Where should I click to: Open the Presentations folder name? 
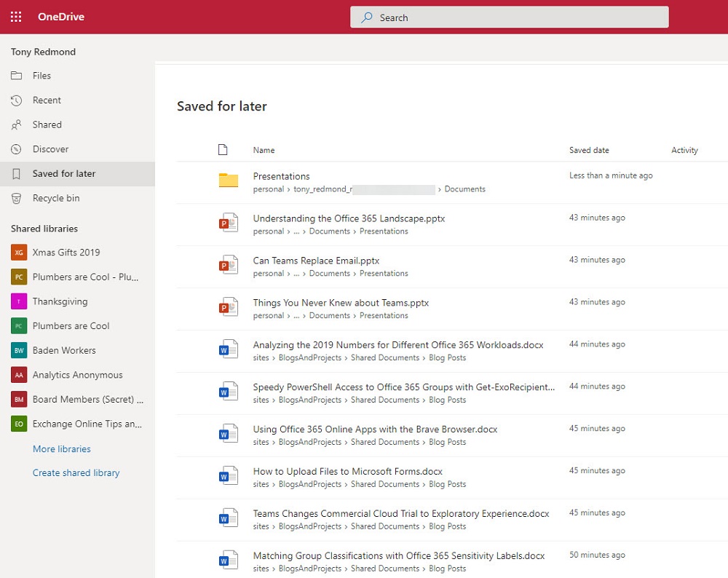281,176
